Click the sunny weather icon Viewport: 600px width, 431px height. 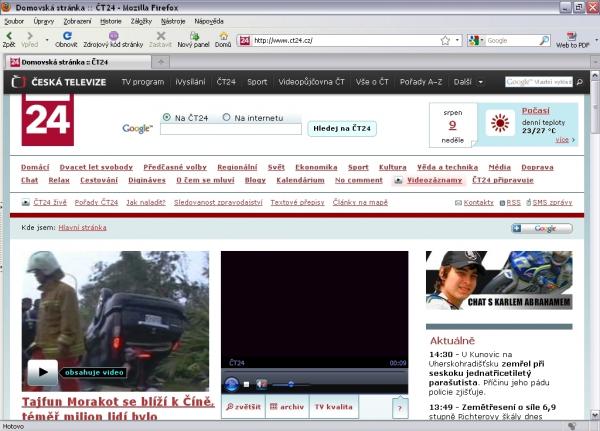click(500, 123)
